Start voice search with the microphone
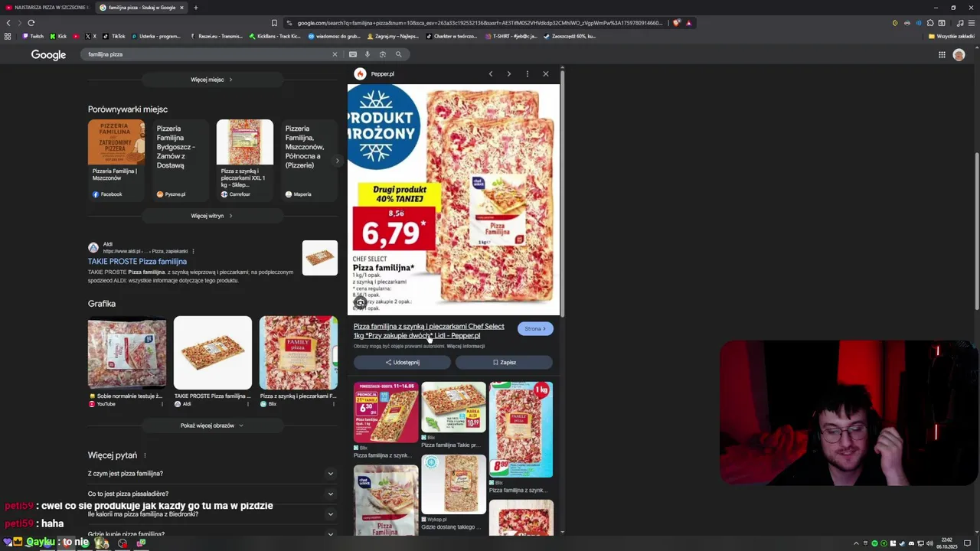Screen dimensions: 980x551 (367, 54)
